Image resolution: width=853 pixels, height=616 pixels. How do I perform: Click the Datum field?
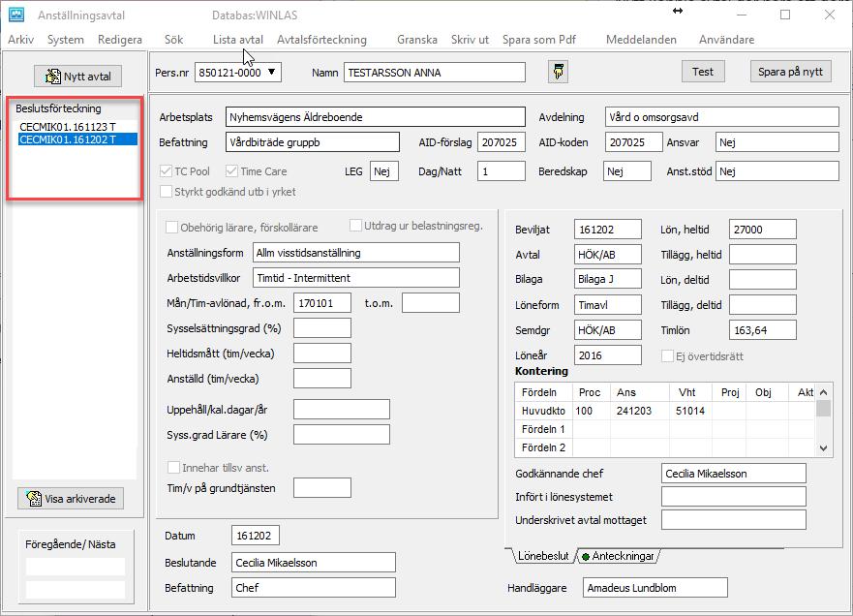[256, 536]
